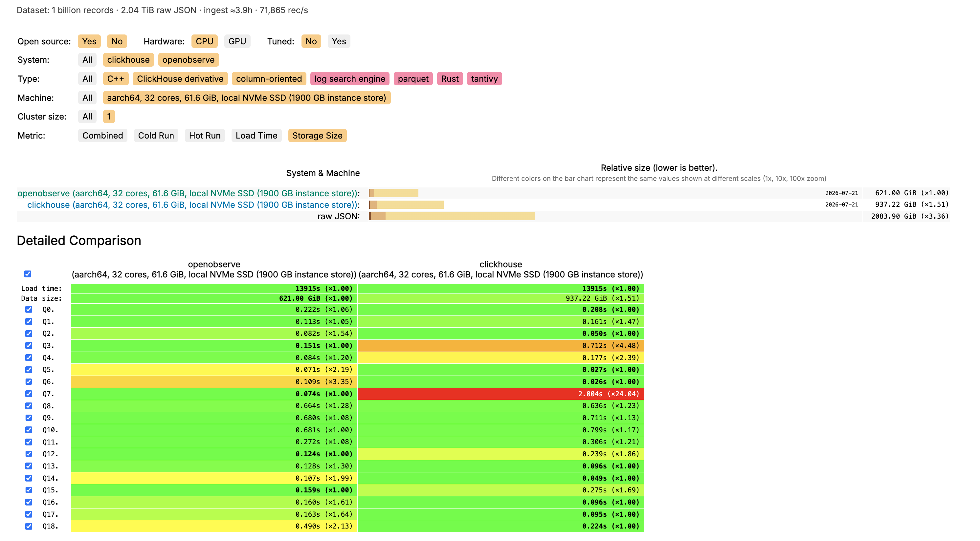
Task: Toggle the C++ type filter
Action: [x=116, y=79]
